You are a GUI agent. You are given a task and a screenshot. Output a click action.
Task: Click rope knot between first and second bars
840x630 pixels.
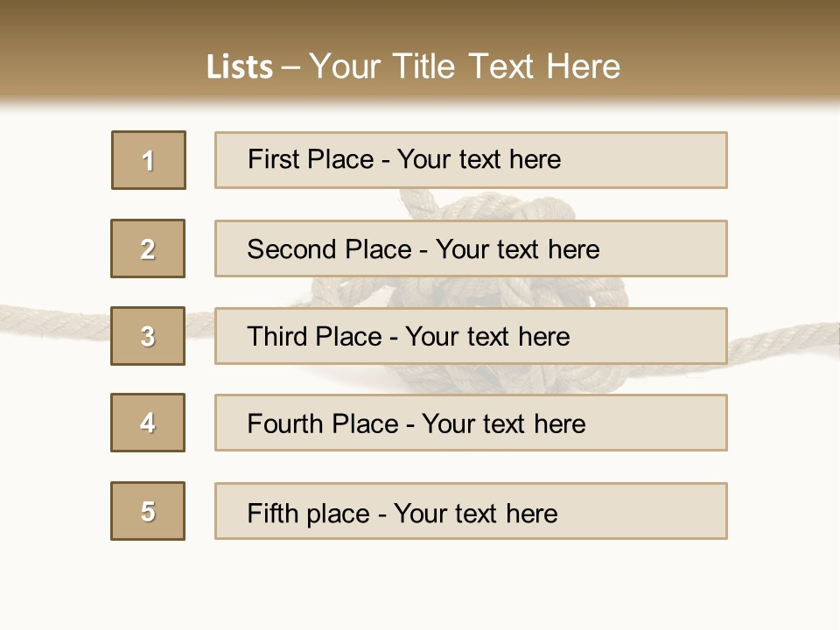[490, 205]
